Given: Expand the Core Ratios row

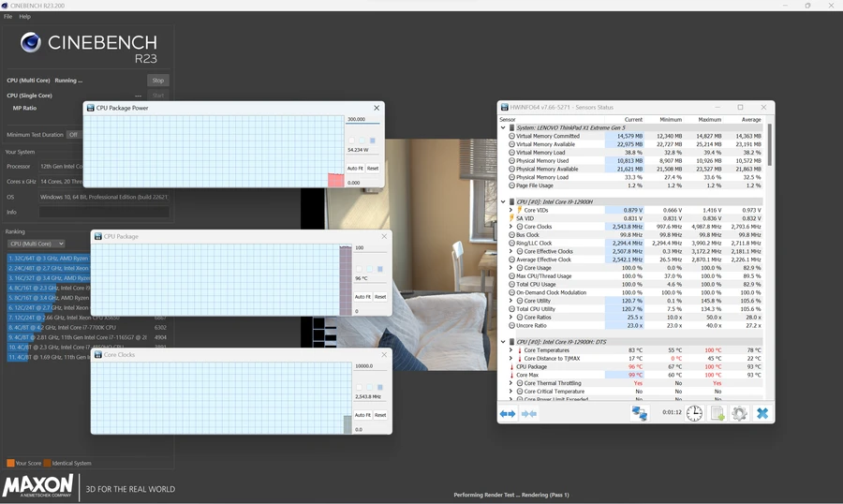Looking at the screenshot, I should coord(510,317).
